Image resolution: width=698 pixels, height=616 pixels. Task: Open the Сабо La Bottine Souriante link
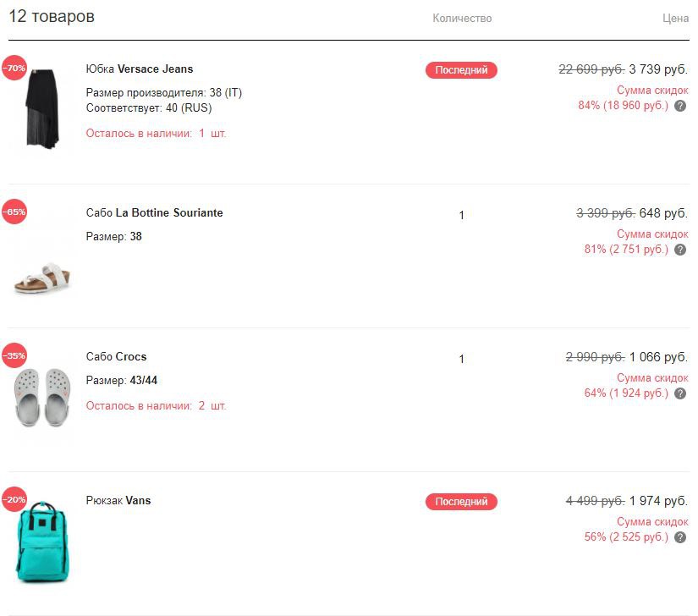pos(155,213)
